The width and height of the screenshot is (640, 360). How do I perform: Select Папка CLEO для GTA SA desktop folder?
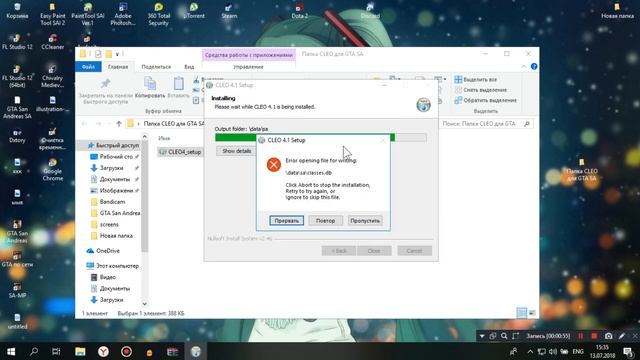pyautogui.click(x=582, y=170)
